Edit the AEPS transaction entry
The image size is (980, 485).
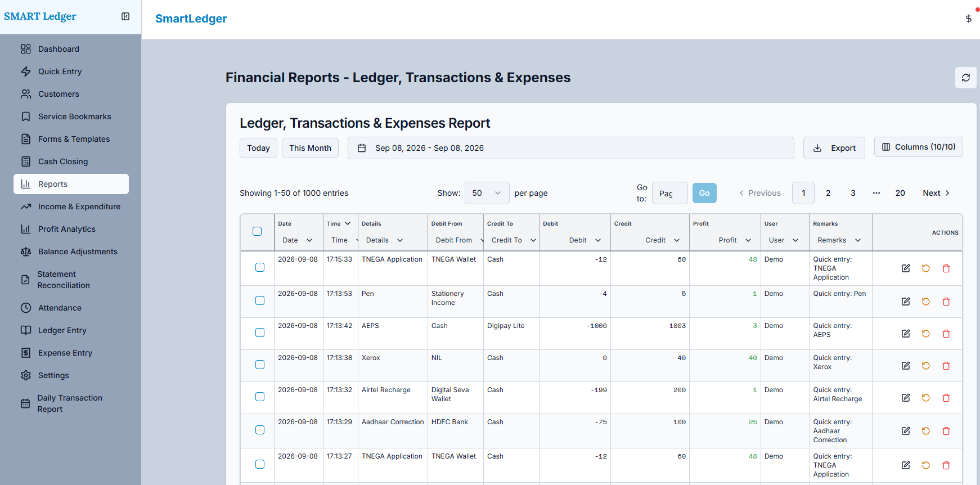pos(906,334)
